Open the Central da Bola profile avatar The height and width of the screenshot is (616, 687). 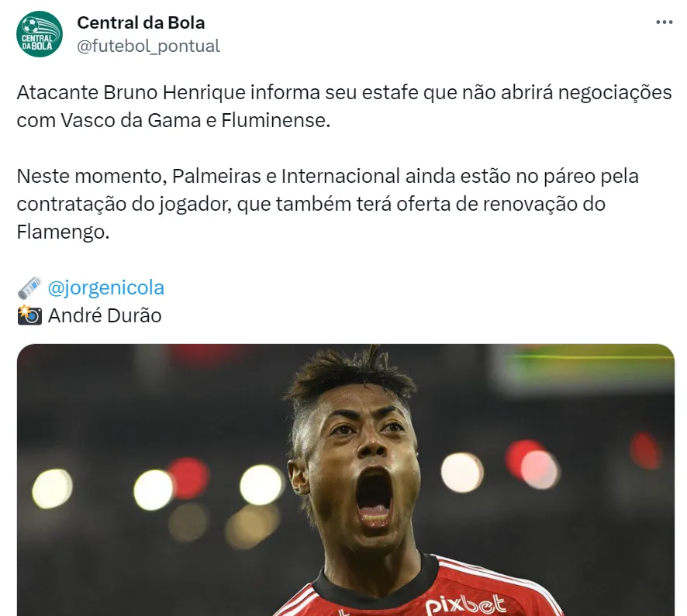pyautogui.click(x=40, y=34)
